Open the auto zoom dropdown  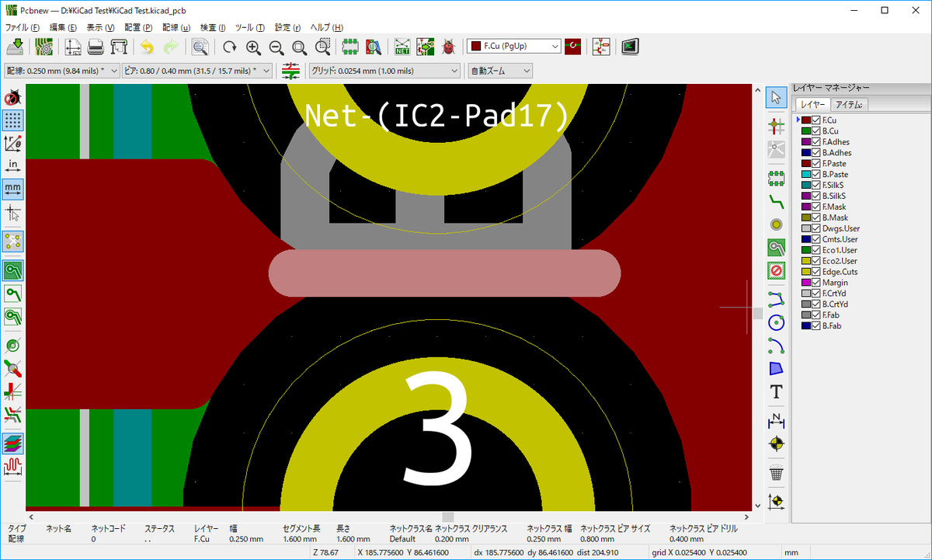point(501,71)
